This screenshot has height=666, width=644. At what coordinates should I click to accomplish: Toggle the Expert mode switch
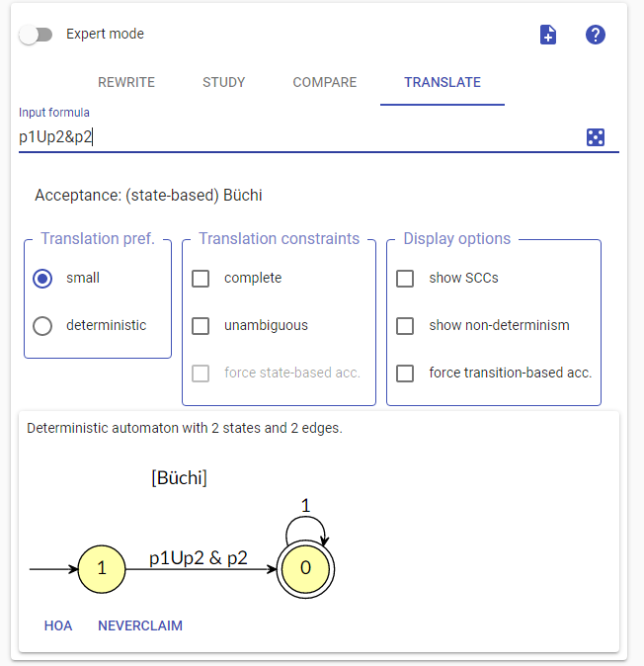point(37,35)
